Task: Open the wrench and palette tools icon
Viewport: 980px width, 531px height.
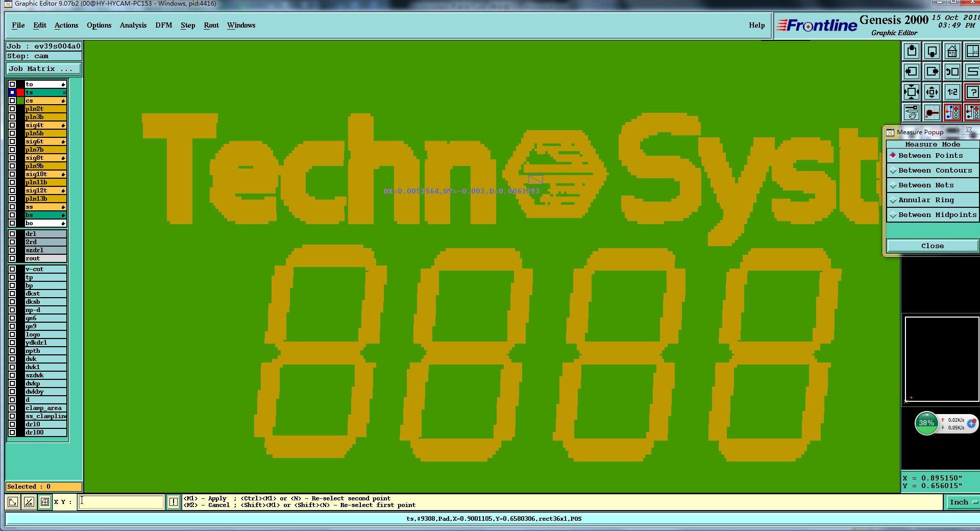Action: pos(912,113)
